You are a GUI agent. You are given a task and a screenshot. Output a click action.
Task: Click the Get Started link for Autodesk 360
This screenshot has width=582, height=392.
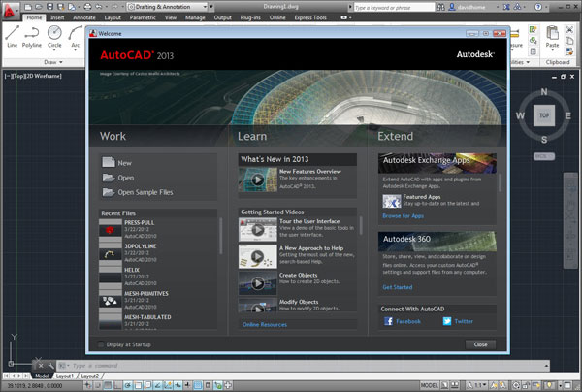[x=398, y=287]
